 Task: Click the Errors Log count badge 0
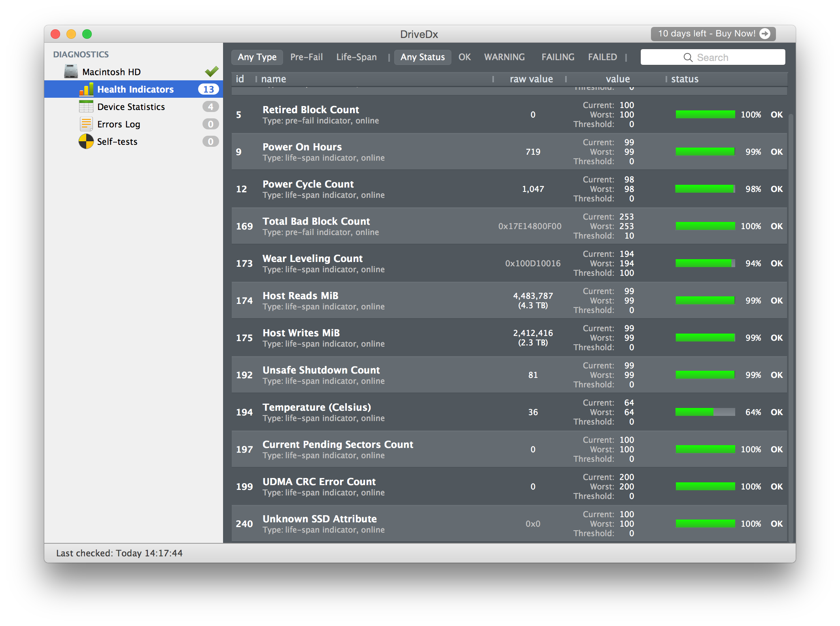(210, 124)
